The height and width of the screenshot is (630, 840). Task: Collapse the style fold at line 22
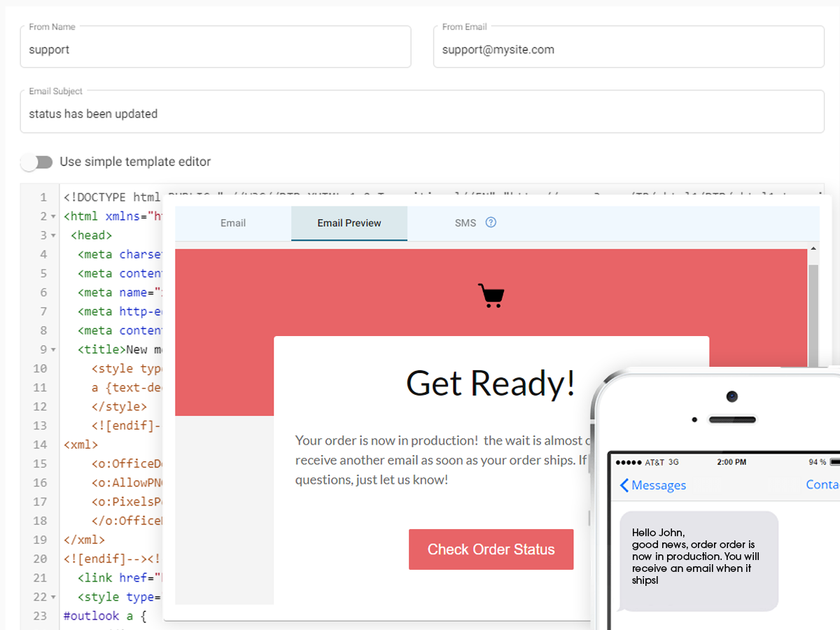(54, 597)
